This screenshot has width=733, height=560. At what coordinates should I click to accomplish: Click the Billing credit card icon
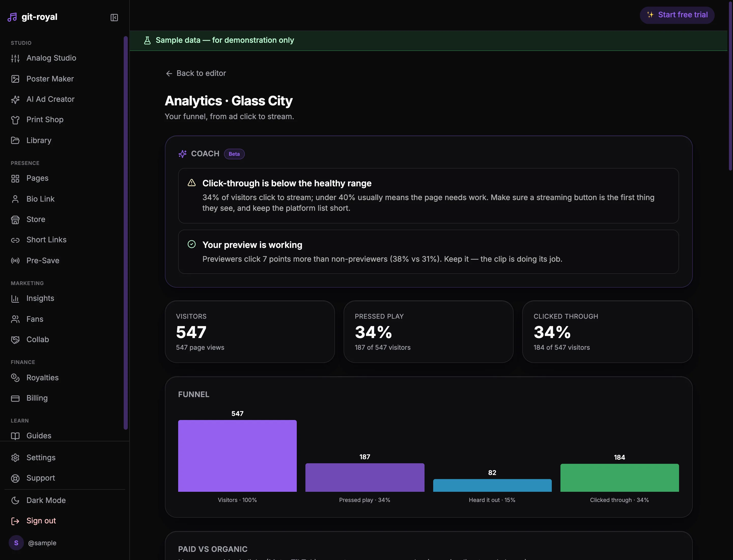pos(15,398)
